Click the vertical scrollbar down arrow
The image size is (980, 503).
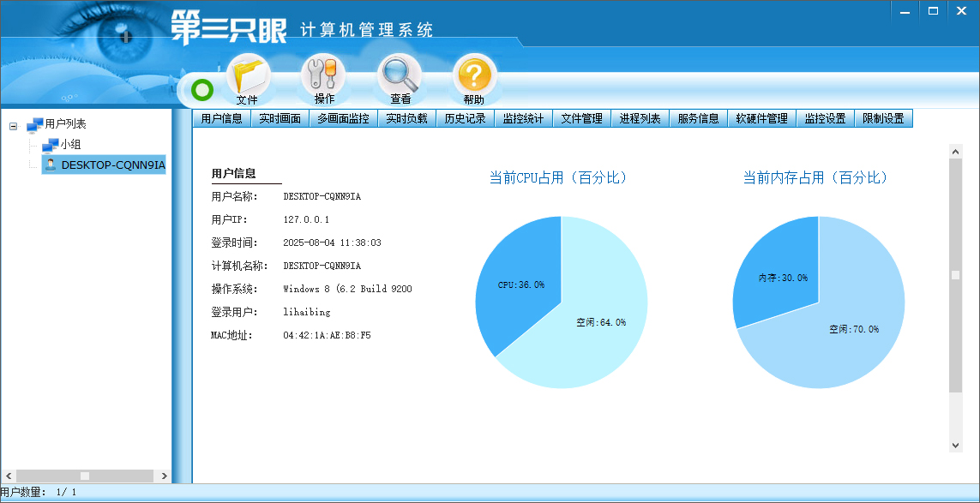click(x=954, y=446)
